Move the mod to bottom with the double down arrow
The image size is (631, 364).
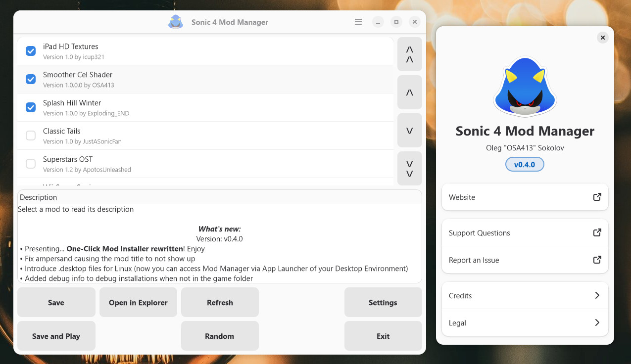(410, 169)
